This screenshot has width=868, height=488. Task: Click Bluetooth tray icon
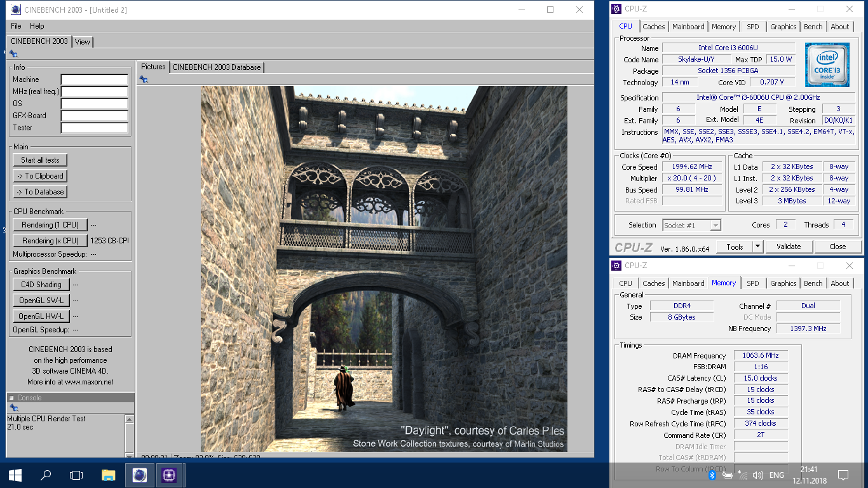(x=712, y=475)
